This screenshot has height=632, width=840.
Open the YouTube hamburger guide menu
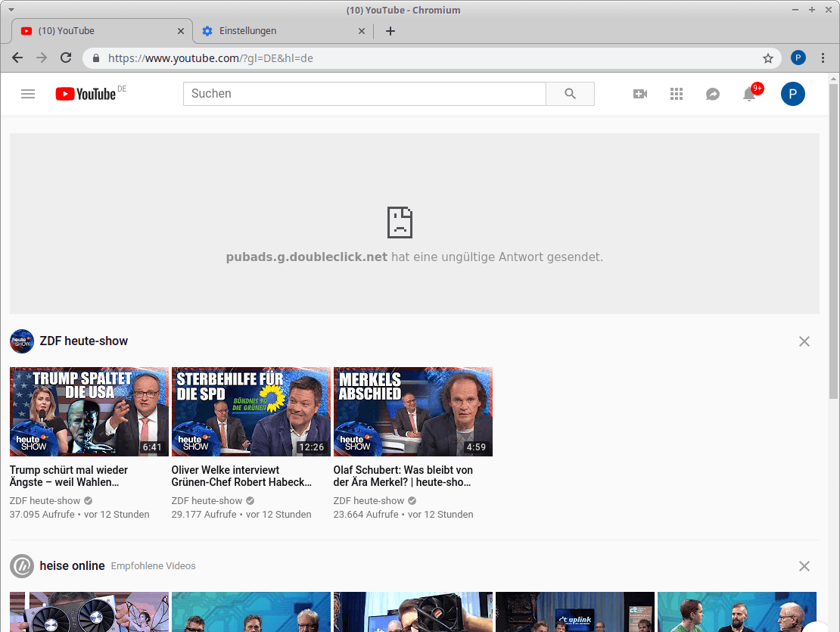pyautogui.click(x=28, y=95)
